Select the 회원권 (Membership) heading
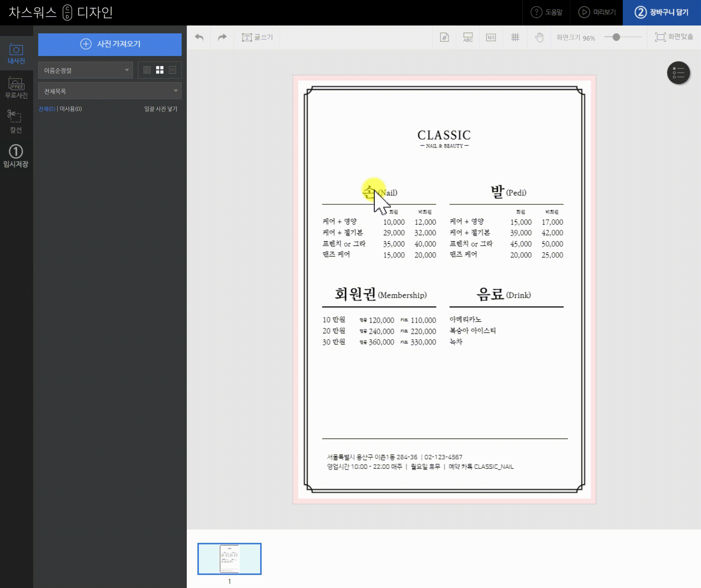The width and height of the screenshot is (701, 588). tap(381, 294)
